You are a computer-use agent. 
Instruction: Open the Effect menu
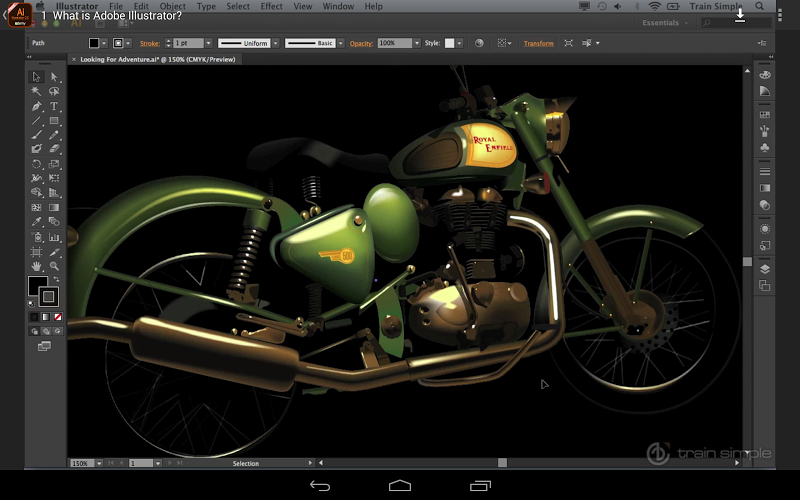271,6
